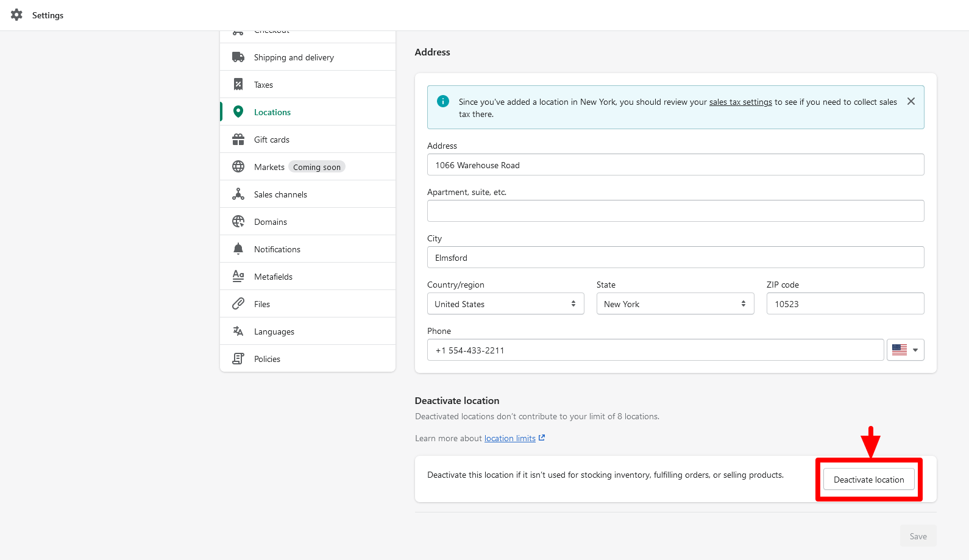Open the Country/region dropdown

pos(505,304)
